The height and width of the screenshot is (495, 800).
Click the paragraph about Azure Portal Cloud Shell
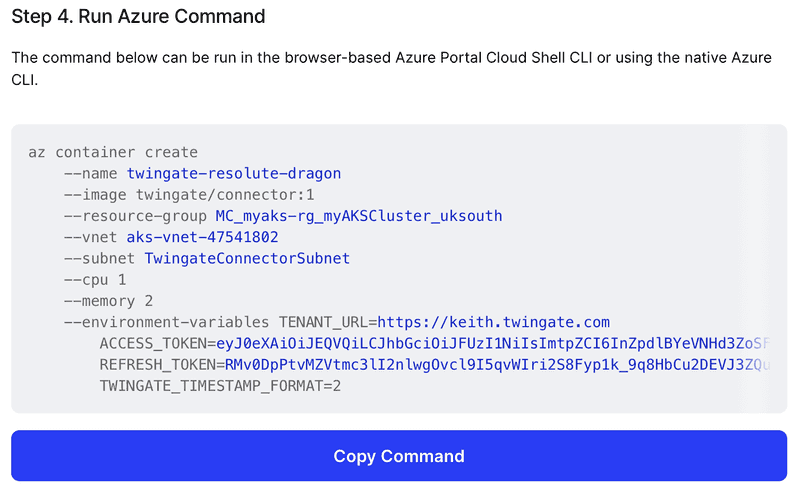click(391, 68)
